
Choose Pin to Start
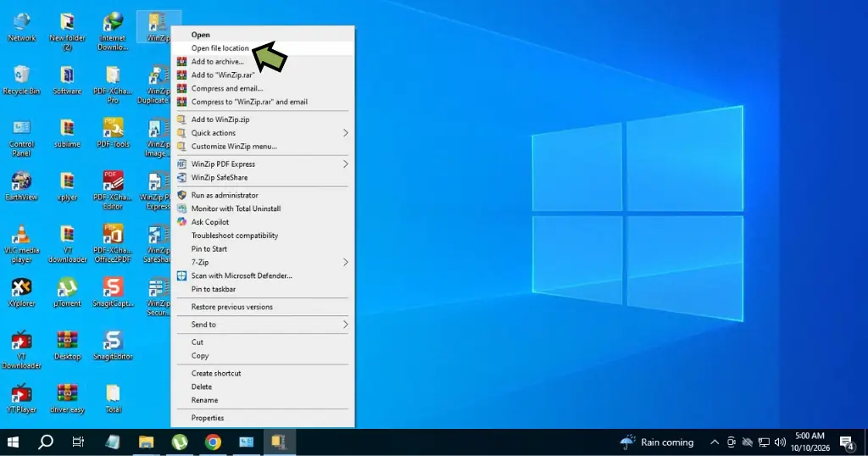pos(263,249)
